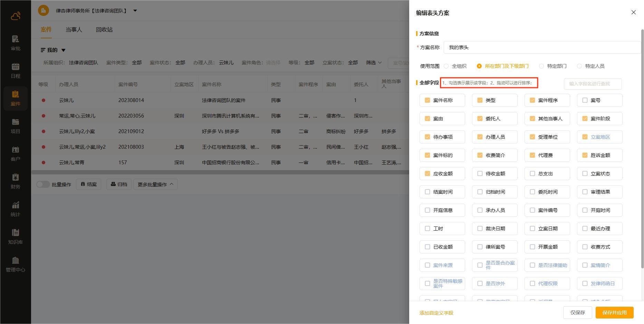Click the field name search box
Viewport: 644px width, 324px height.
point(593,84)
